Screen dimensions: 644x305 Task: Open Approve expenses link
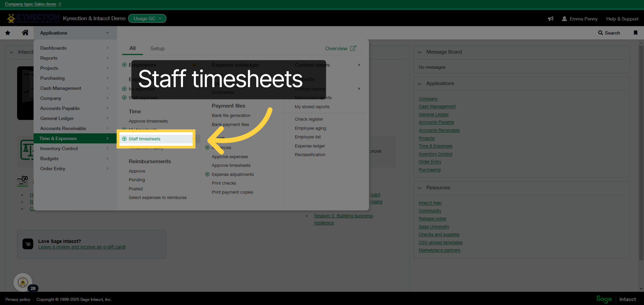pos(230,157)
